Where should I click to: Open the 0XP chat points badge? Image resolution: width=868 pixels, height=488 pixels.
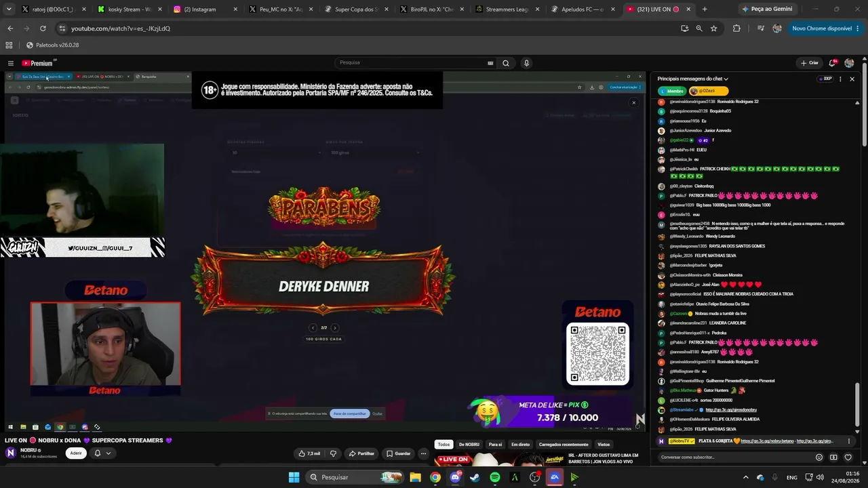[x=825, y=79]
